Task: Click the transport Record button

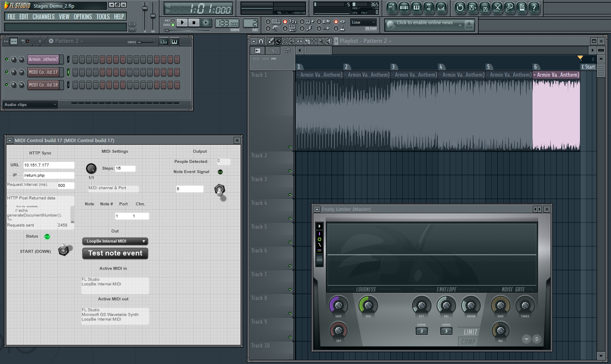Action: (x=206, y=22)
